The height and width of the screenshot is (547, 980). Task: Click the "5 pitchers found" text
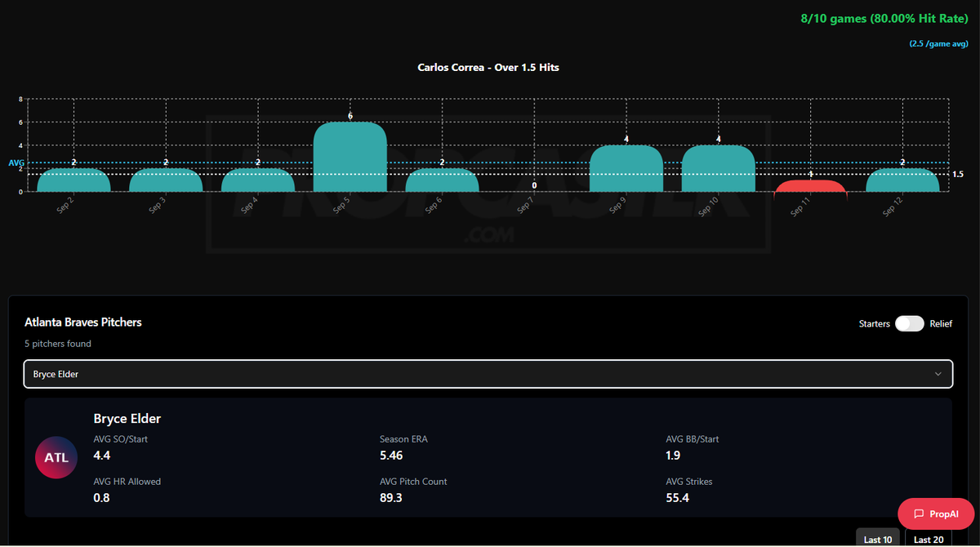(58, 344)
